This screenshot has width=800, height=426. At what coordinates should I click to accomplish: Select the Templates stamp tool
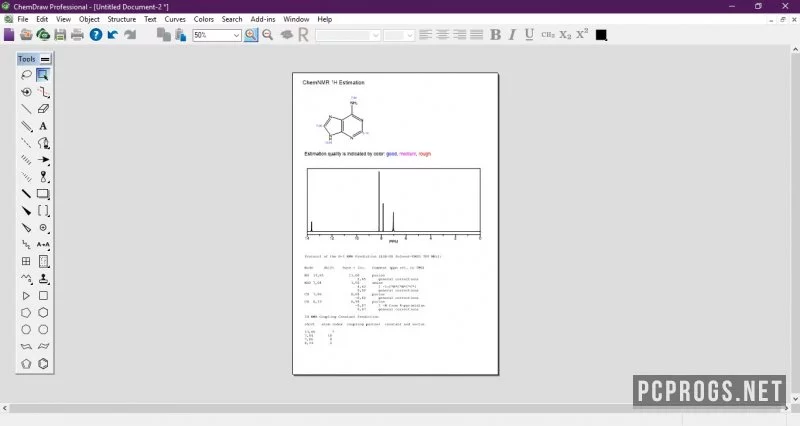click(x=43, y=279)
